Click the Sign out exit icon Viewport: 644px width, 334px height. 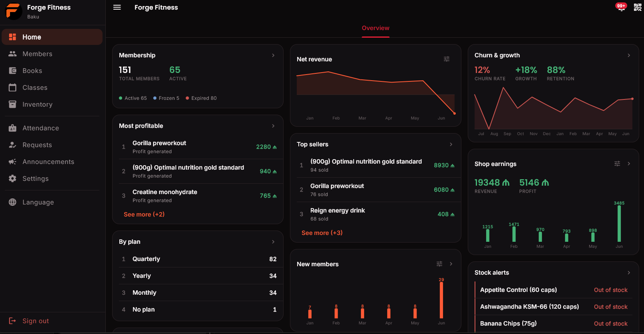point(12,321)
